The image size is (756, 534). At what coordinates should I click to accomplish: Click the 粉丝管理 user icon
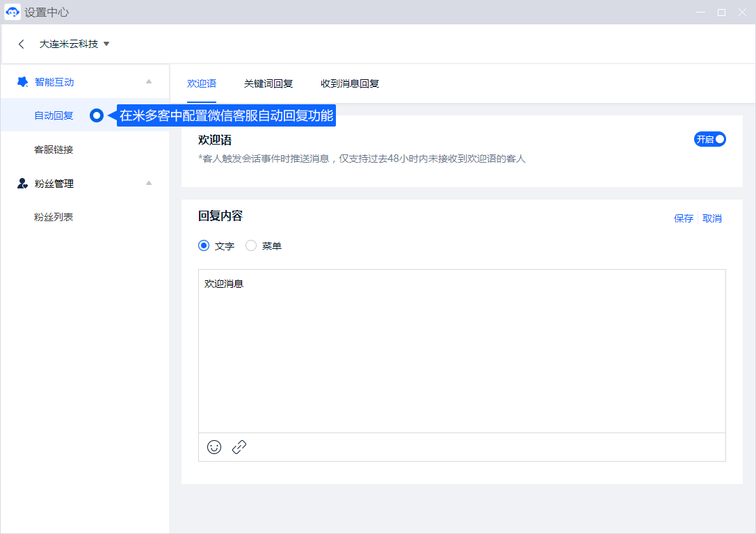tap(22, 184)
